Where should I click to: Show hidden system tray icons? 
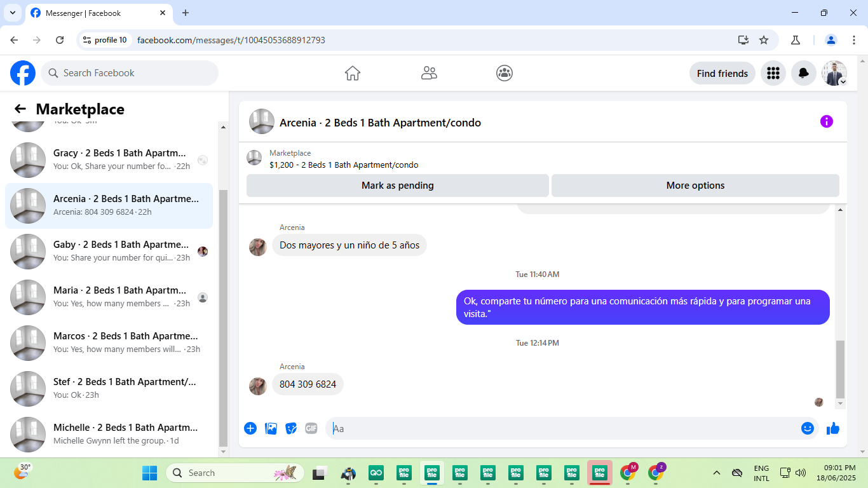[717, 473]
